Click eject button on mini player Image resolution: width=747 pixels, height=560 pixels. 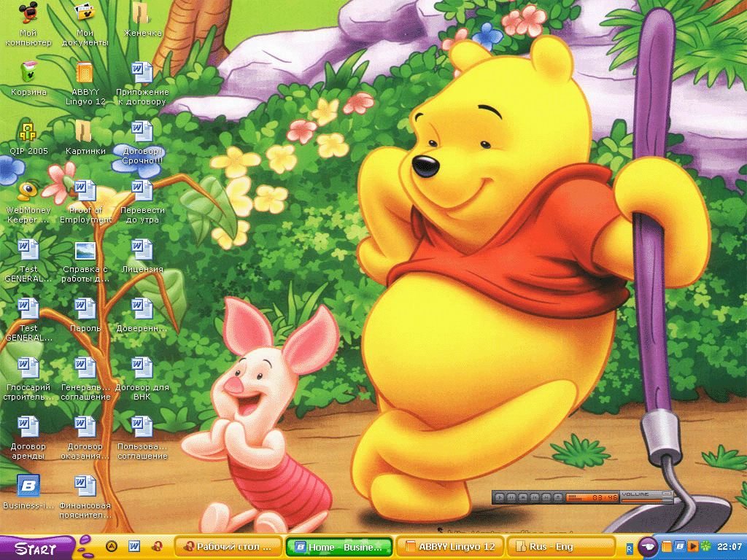(x=558, y=497)
